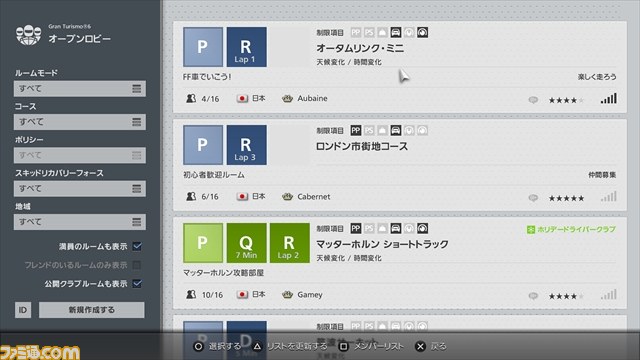
Task: Click the five-star rating in Cabernet room
Action: (566, 198)
